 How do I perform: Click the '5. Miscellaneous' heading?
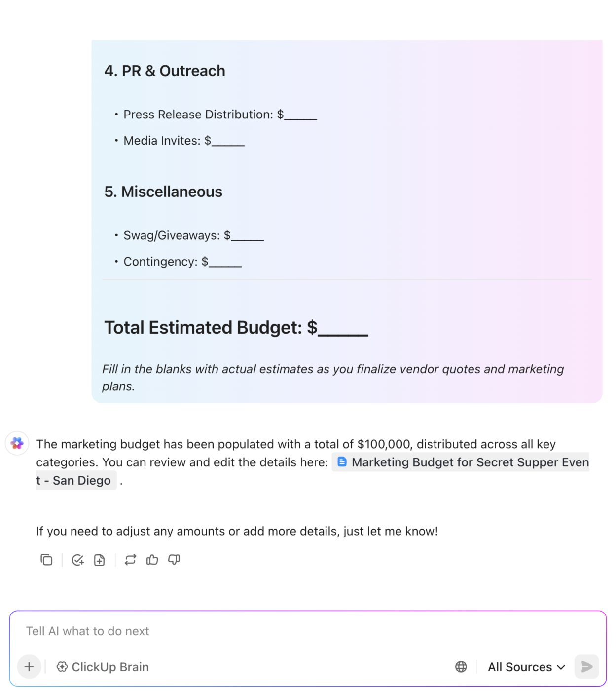click(x=163, y=192)
